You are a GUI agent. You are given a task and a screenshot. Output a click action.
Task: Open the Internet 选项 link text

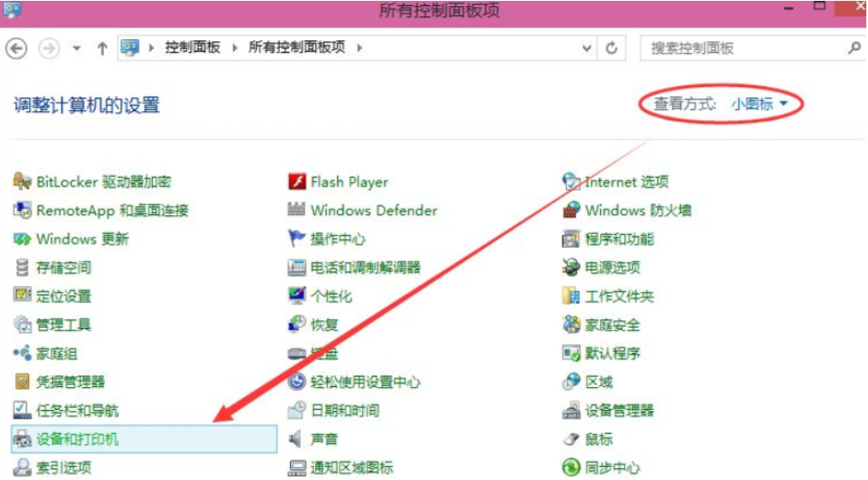coord(627,182)
